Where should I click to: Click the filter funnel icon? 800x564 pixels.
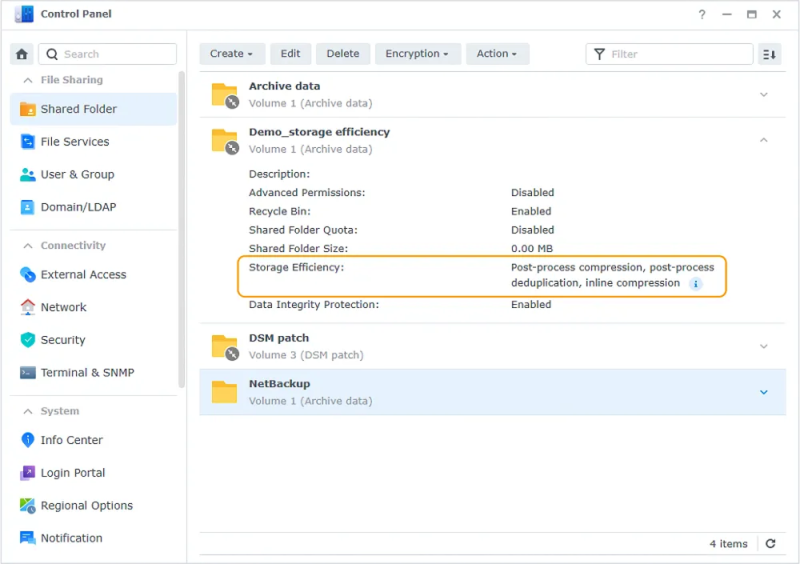click(x=599, y=54)
